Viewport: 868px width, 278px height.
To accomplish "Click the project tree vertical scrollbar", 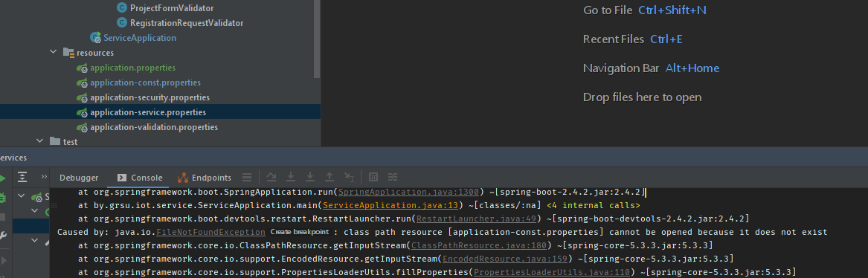I will (x=317, y=39).
